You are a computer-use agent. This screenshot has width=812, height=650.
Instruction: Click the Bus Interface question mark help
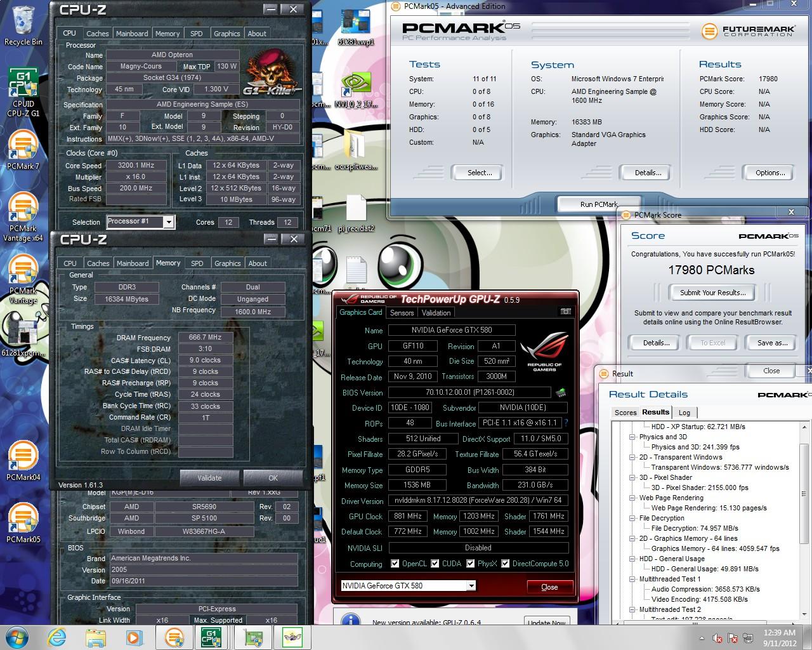(566, 423)
